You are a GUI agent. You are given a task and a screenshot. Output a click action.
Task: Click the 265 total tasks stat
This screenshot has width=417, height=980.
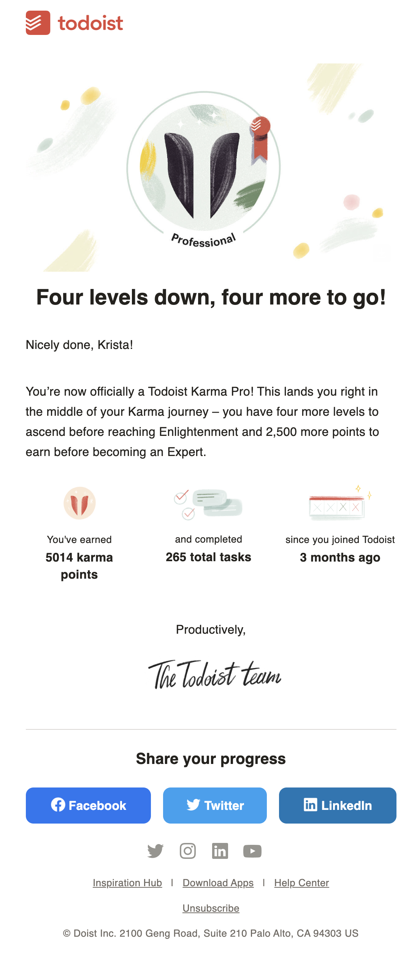(208, 557)
